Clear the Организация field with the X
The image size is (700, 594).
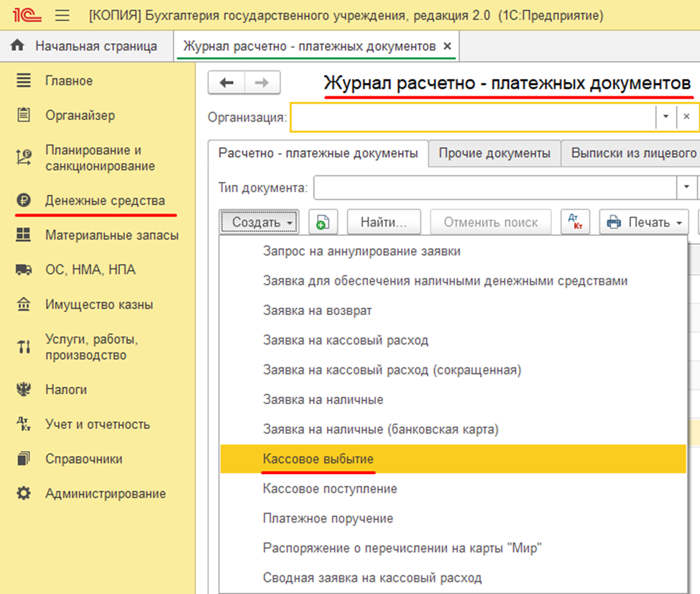point(686,116)
